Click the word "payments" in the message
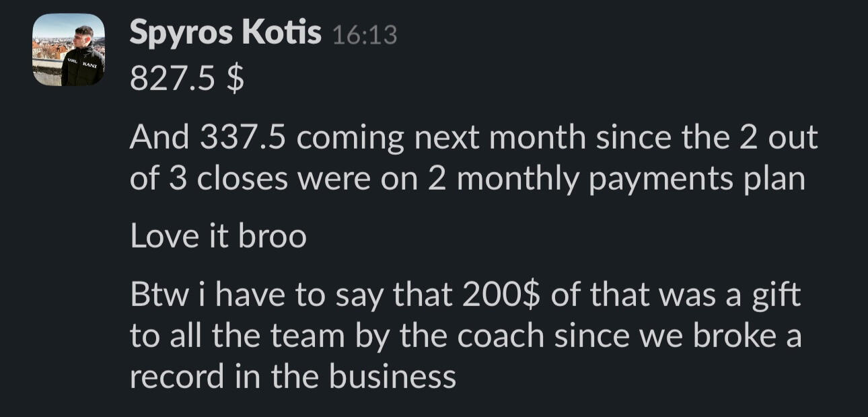The width and height of the screenshot is (868, 417). 663,178
